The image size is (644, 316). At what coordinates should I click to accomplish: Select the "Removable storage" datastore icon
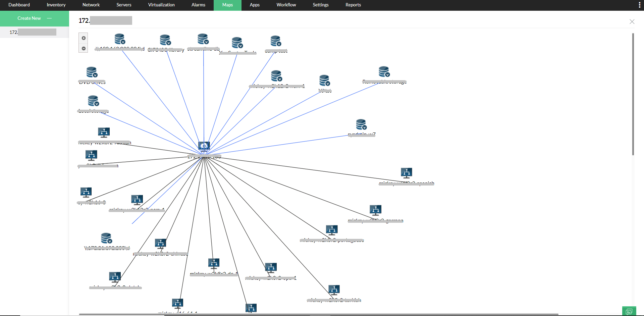384,71
